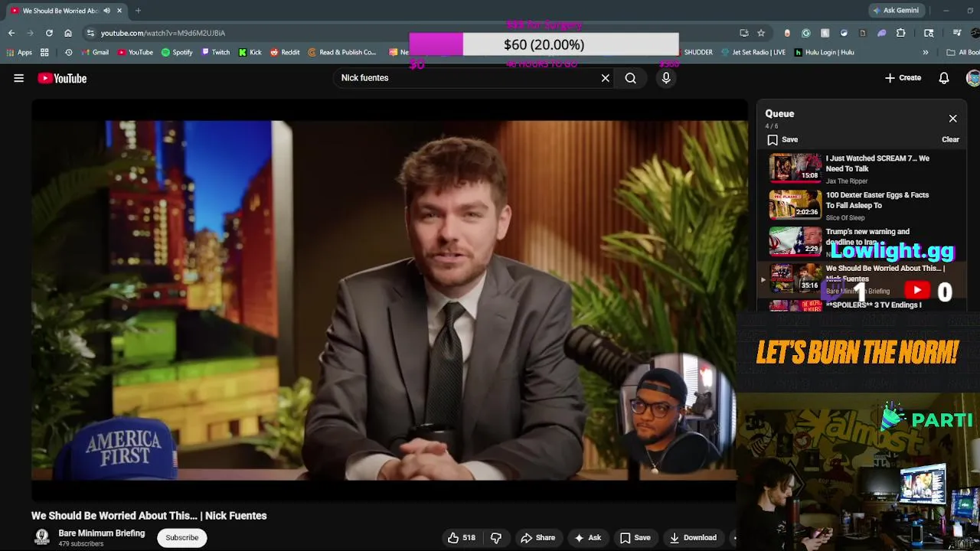Bookmark this page with star icon
This screenshot has height=551, width=980.
(x=761, y=33)
